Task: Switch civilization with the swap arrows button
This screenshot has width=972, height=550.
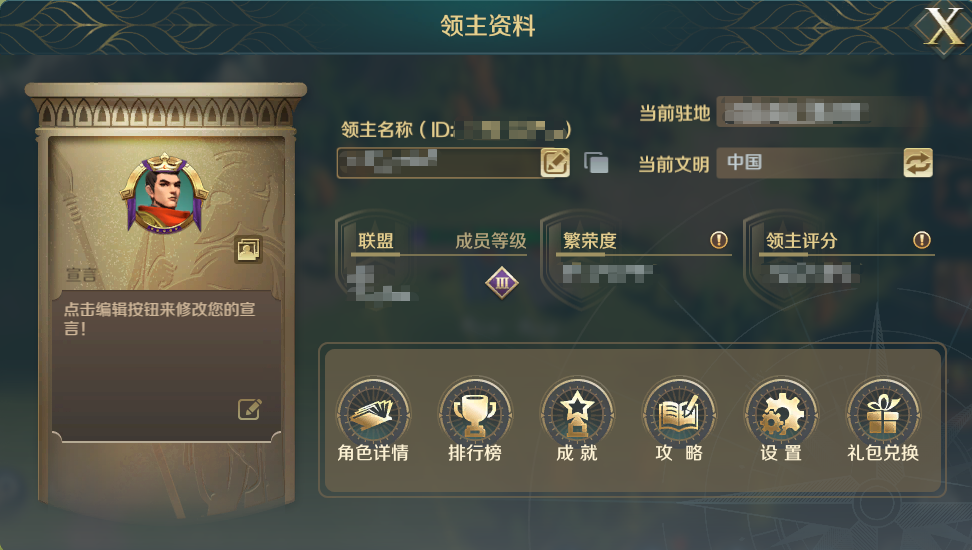Action: click(917, 163)
